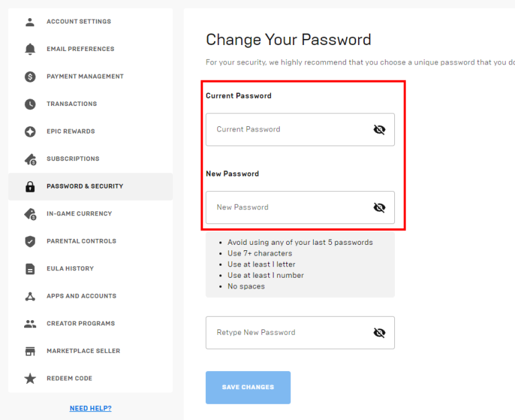Viewport: 515px width, 420px height.
Task: Go to In-Game Currency section
Action: click(x=79, y=214)
